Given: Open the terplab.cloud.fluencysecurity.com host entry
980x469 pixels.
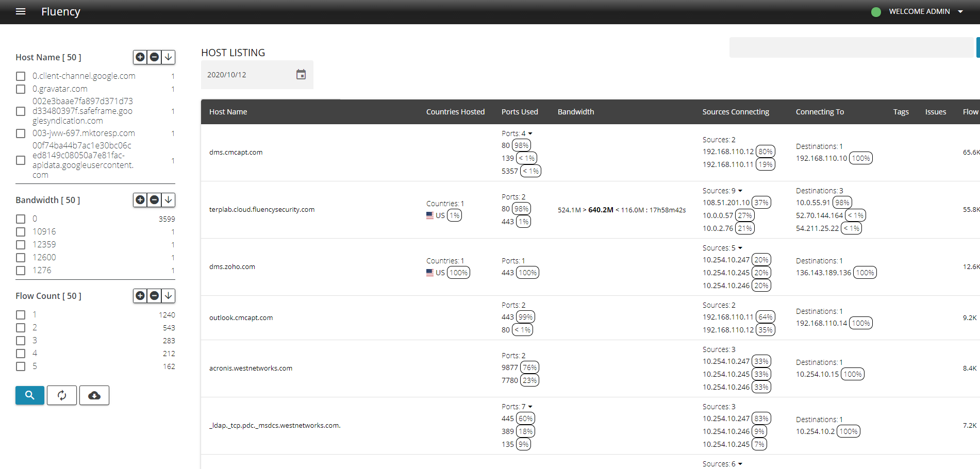Looking at the screenshot, I should pyautogui.click(x=262, y=210).
